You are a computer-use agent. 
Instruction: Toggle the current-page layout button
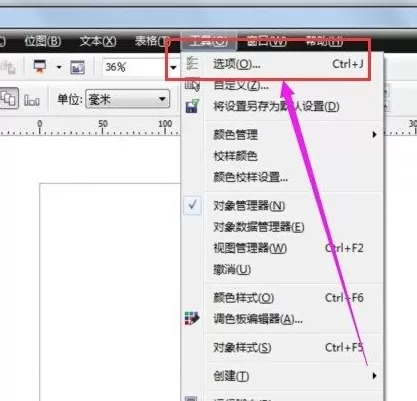click(32, 99)
